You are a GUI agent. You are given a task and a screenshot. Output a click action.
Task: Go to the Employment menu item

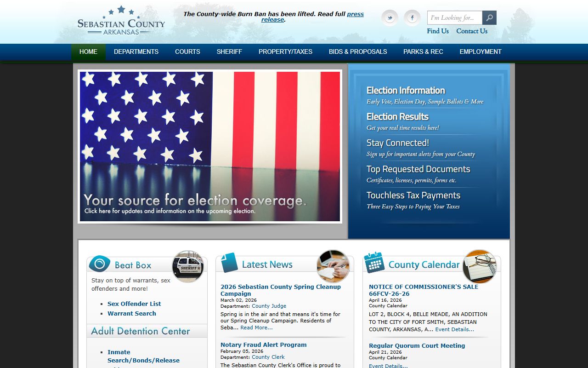481,52
